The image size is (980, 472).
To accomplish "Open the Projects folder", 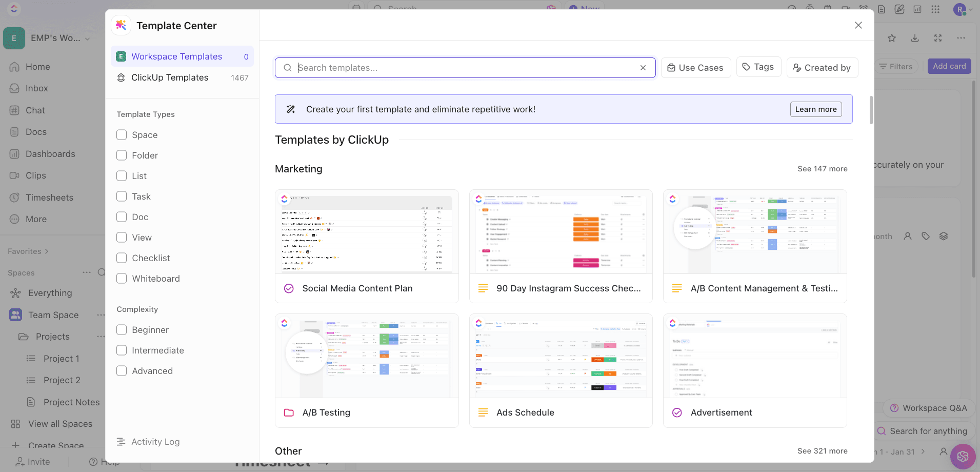I will [x=52, y=337].
